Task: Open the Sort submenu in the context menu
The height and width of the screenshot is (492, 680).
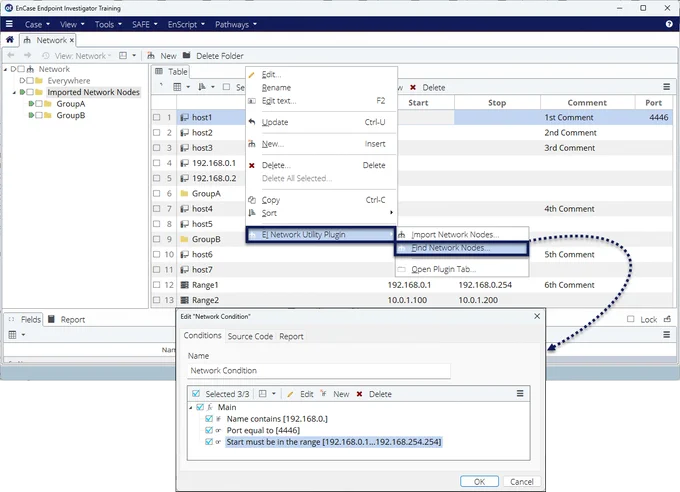Action: point(321,213)
